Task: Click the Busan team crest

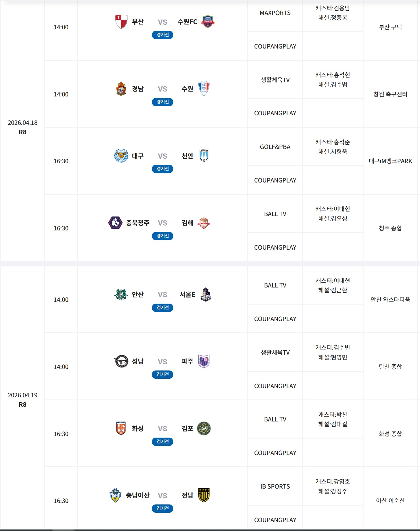Action: (121, 22)
